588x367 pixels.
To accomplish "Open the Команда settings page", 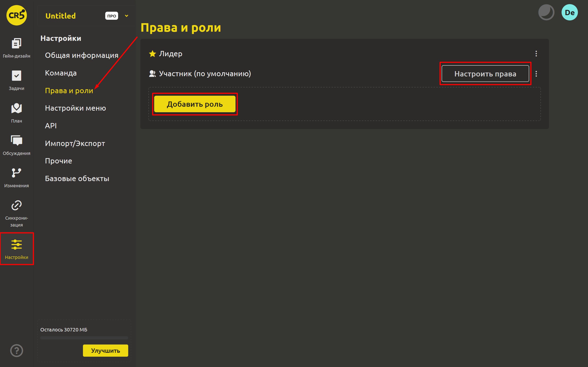I will (x=61, y=73).
